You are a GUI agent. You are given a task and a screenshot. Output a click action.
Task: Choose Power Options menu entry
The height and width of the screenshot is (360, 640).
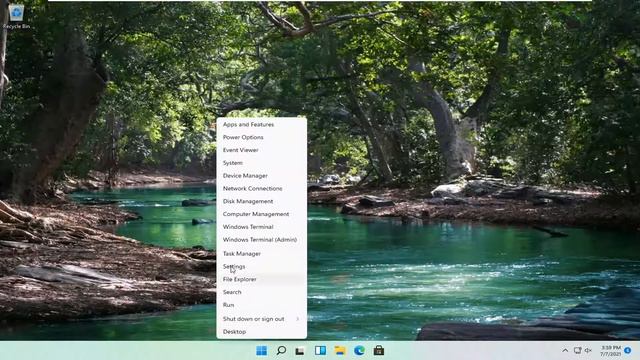click(x=262, y=137)
